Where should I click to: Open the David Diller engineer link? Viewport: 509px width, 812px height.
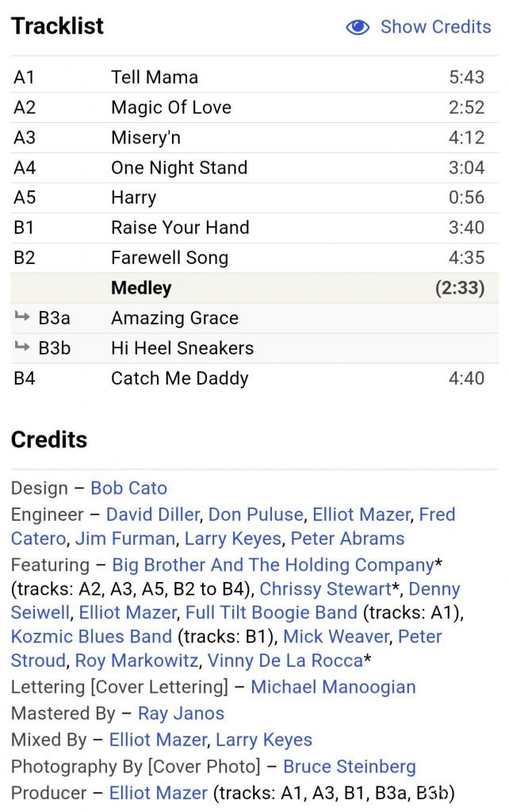tap(153, 515)
